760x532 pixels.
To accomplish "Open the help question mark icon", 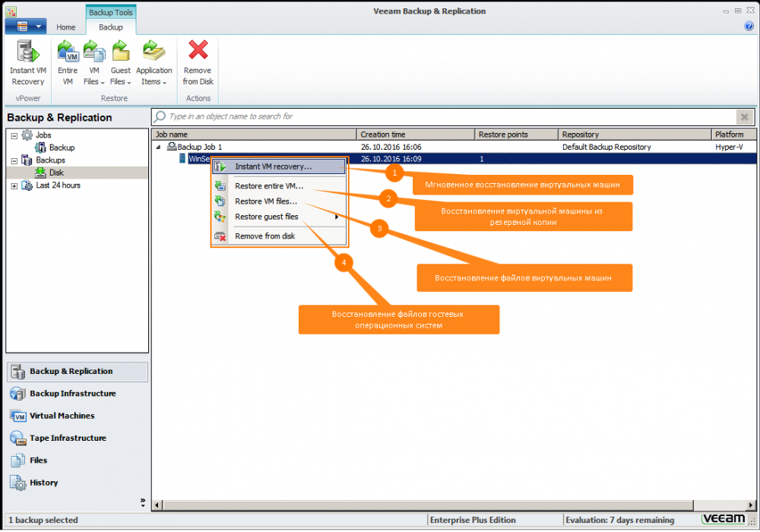I will tap(749, 26).
